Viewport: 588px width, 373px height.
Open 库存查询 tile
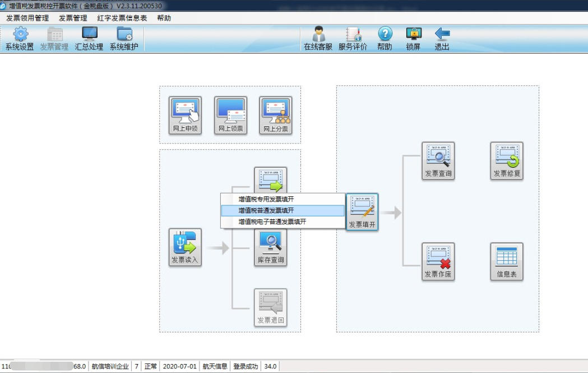pos(270,248)
